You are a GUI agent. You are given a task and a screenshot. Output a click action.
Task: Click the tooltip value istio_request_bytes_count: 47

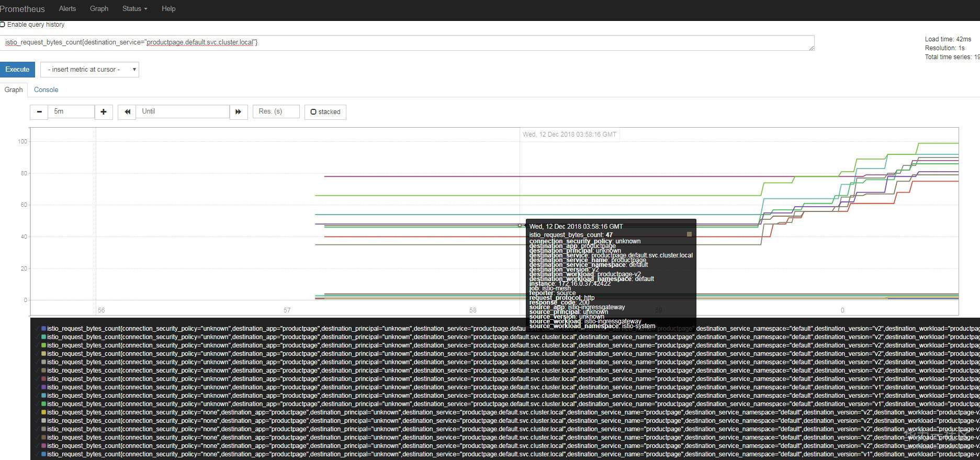tap(571, 235)
